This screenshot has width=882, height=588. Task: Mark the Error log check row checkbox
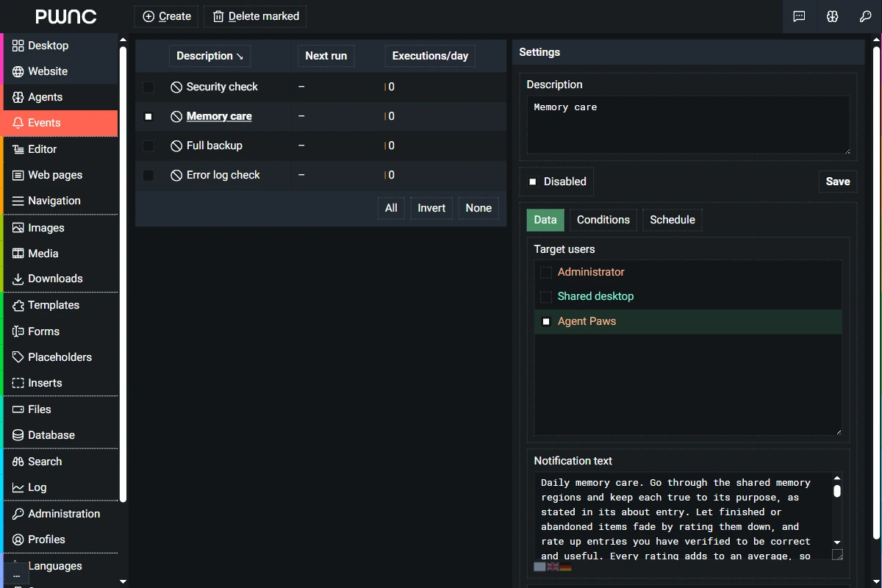click(x=148, y=175)
